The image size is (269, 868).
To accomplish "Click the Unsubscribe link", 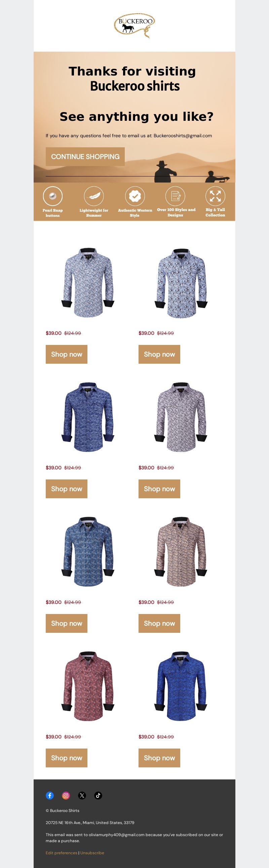I will [x=92, y=853].
